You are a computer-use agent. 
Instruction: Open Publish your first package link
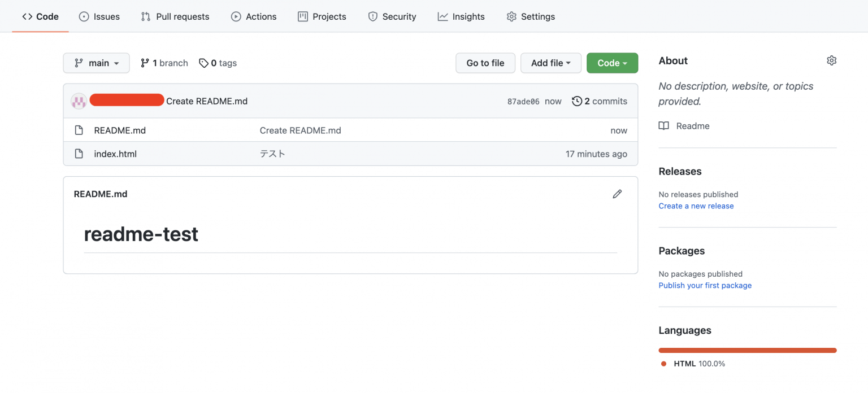(x=705, y=286)
